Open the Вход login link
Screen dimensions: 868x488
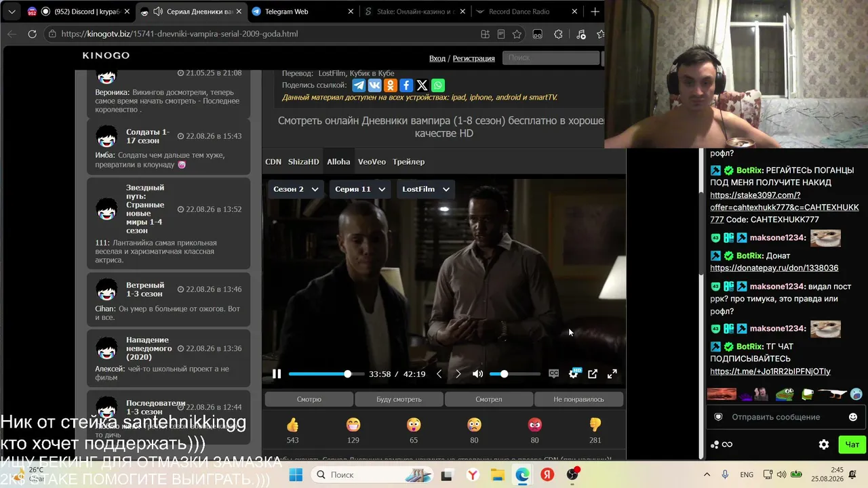coord(437,58)
